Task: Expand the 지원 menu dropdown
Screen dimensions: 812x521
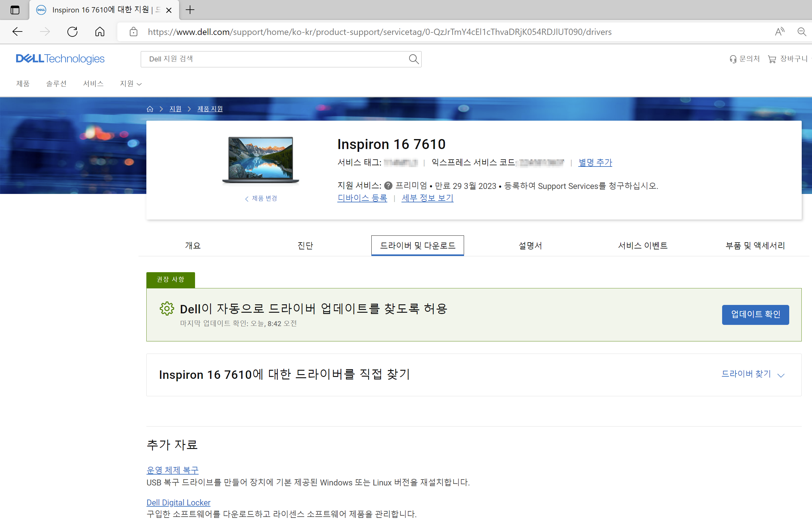Action: [131, 84]
